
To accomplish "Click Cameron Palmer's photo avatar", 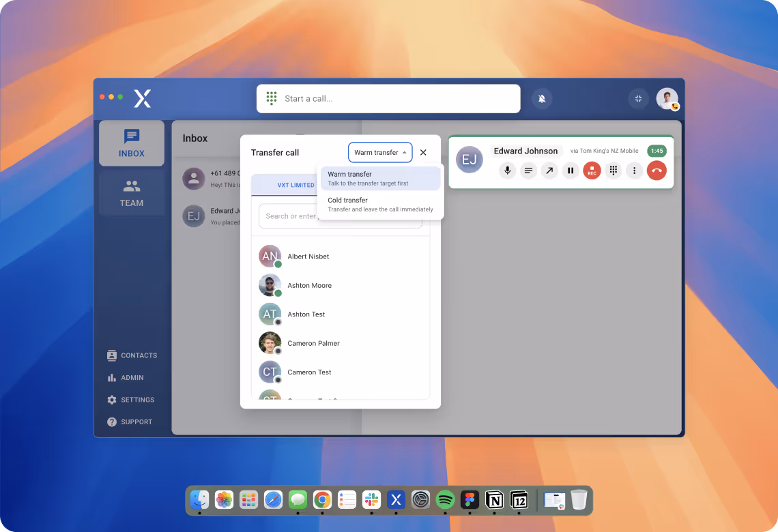I will click(270, 343).
